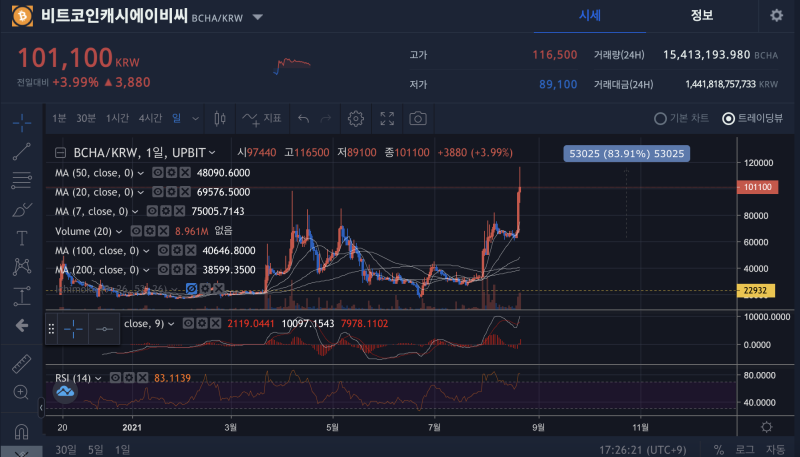Screen dimensions: 800x457
Task: Enter fullscreen chart mode
Action: pyautogui.click(x=387, y=118)
